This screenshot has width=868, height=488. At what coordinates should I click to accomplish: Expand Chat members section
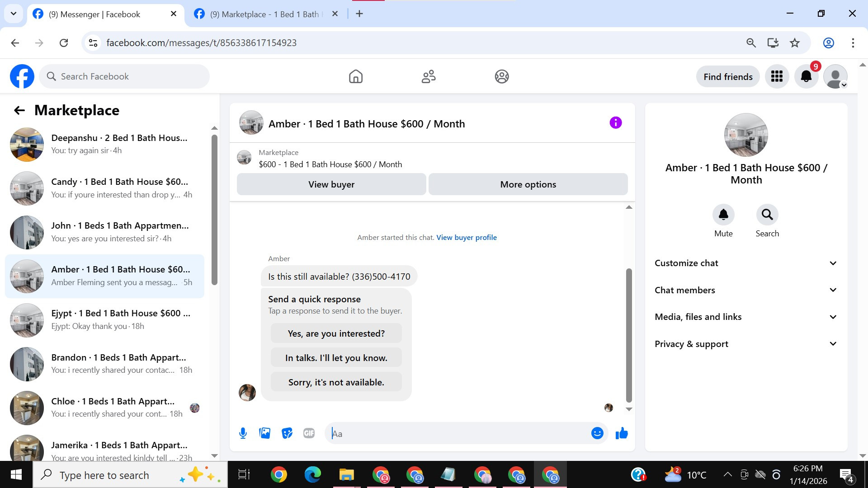pyautogui.click(x=746, y=290)
